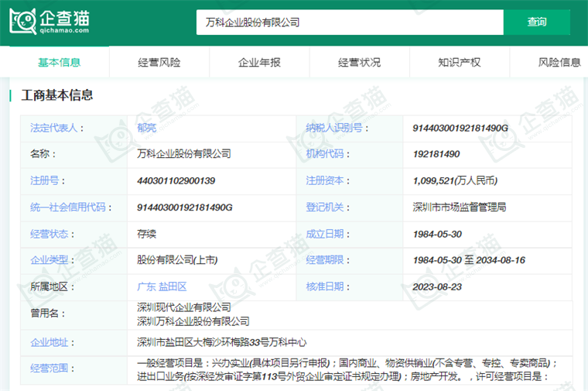Select establishment date 1984-05-30
Viewport: 588px width, 391px height.
(x=437, y=234)
